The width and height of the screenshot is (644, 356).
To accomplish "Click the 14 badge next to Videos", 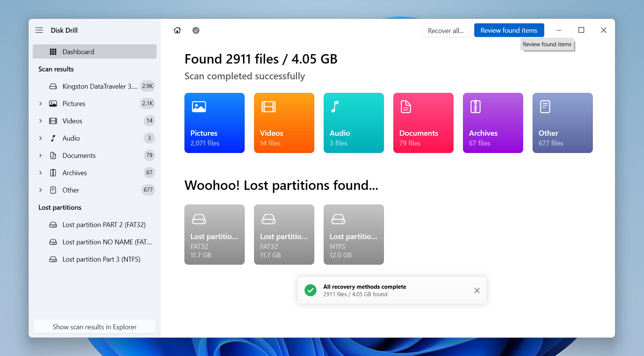I will (x=149, y=121).
